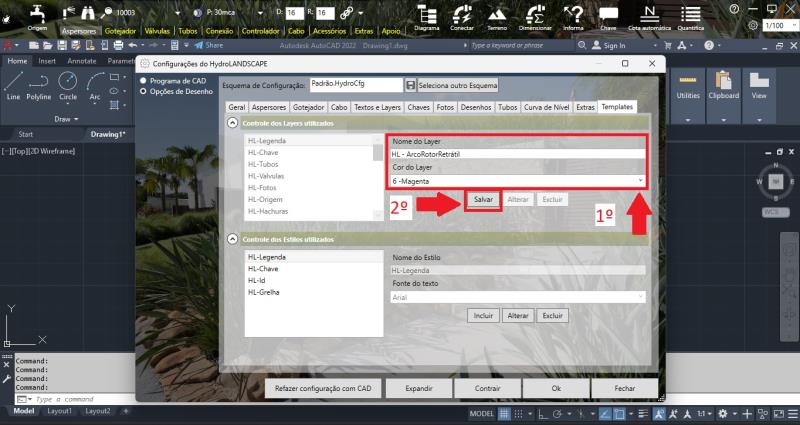Switch to the Textos e Layers tab

click(x=377, y=107)
